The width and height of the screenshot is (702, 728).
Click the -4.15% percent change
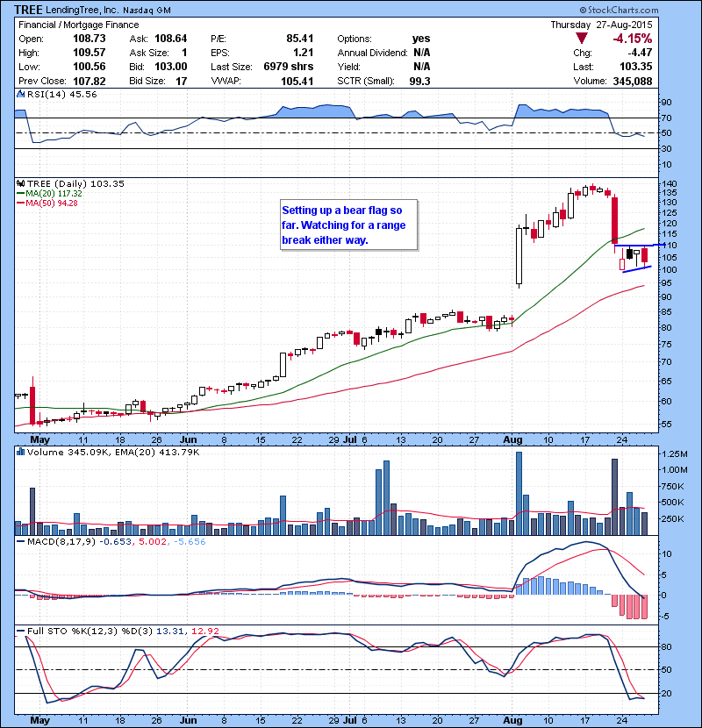pyautogui.click(x=633, y=39)
